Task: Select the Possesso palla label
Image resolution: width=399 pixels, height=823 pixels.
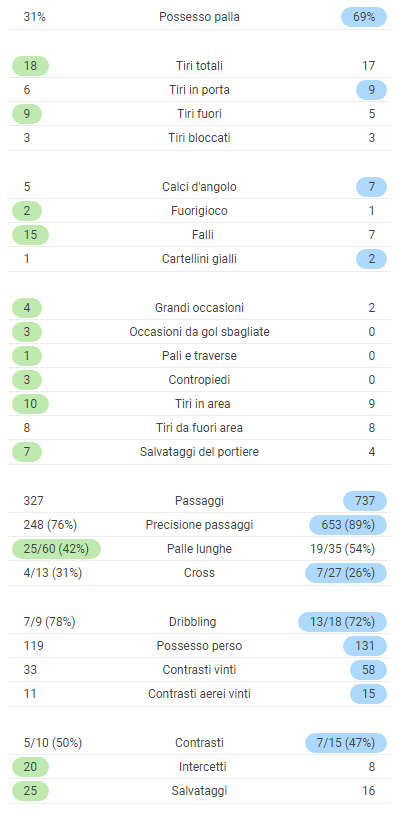Action: pos(200,17)
